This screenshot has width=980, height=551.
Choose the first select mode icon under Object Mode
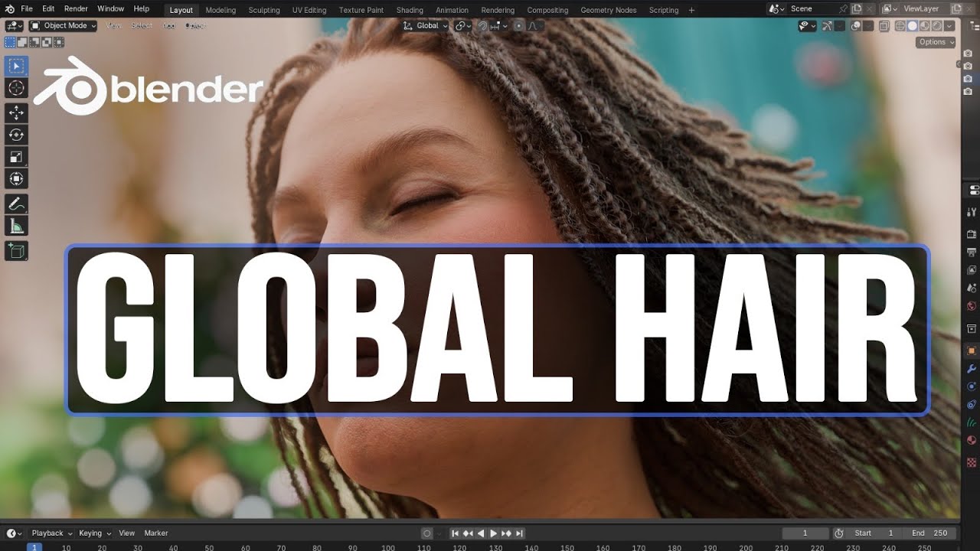(10, 41)
